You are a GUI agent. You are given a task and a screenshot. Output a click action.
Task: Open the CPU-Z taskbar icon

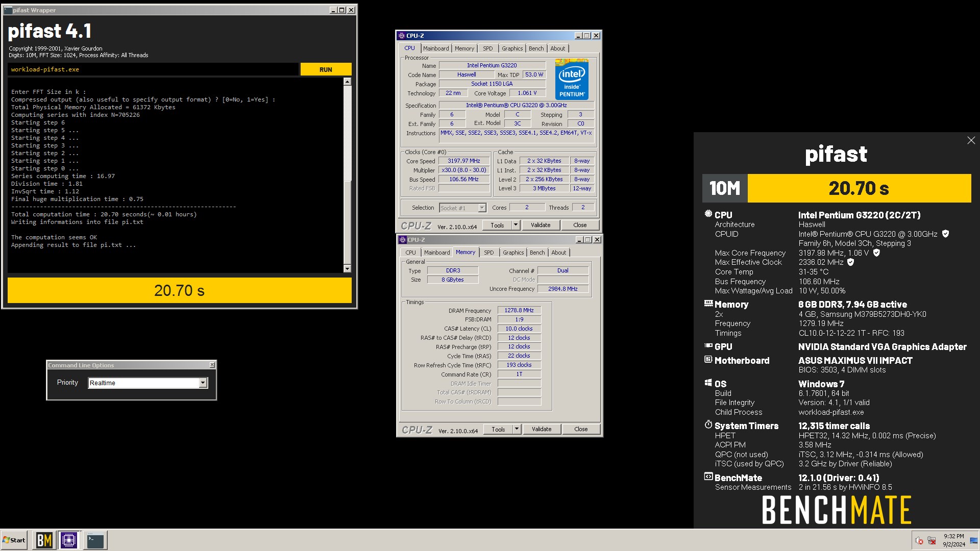coord(69,540)
